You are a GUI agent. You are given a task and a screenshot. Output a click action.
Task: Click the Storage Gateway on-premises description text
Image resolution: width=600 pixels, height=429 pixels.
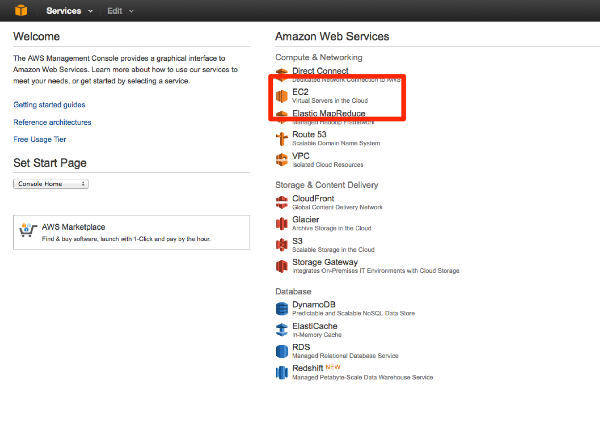376,271
